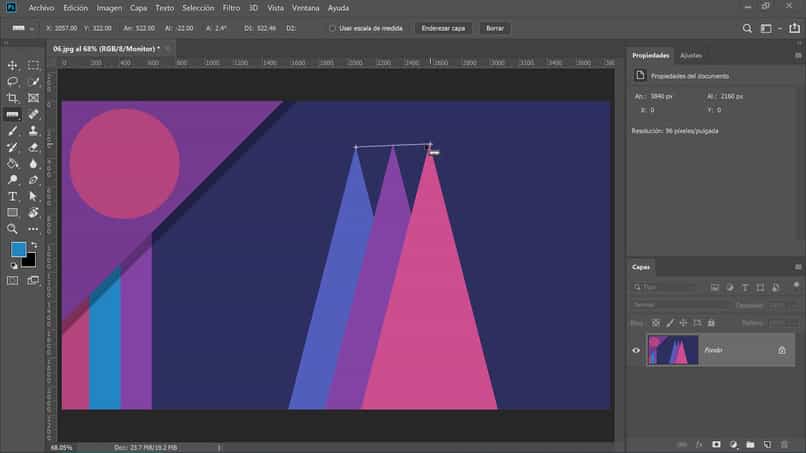Select the Blur drop tool
This screenshot has height=453, width=806.
click(33, 164)
